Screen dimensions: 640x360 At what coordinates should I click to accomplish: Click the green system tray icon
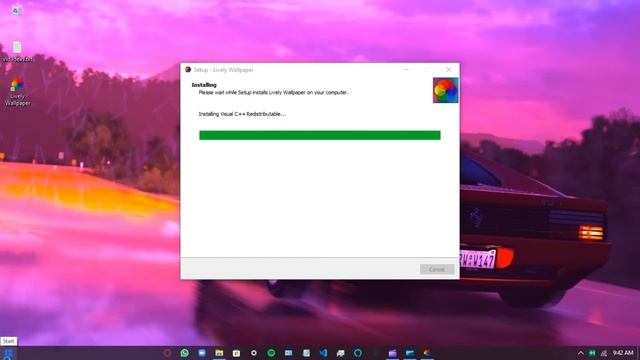click(592, 353)
